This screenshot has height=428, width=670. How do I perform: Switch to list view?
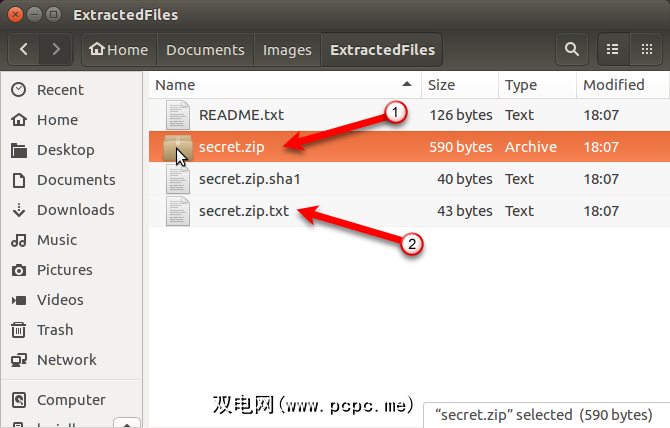coord(612,49)
